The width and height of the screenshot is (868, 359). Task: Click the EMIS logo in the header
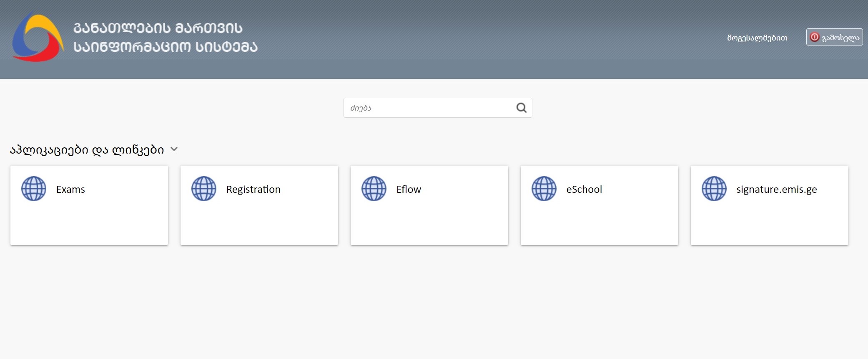(38, 38)
